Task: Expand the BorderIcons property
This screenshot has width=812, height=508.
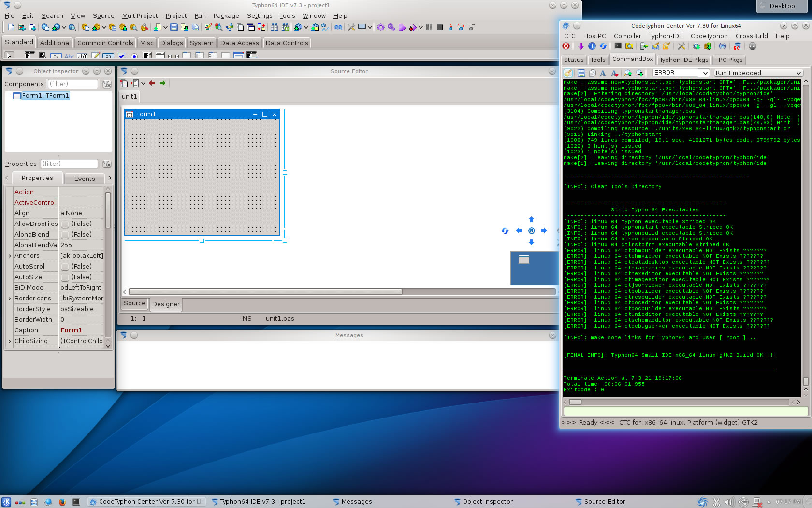Action: pyautogui.click(x=10, y=299)
